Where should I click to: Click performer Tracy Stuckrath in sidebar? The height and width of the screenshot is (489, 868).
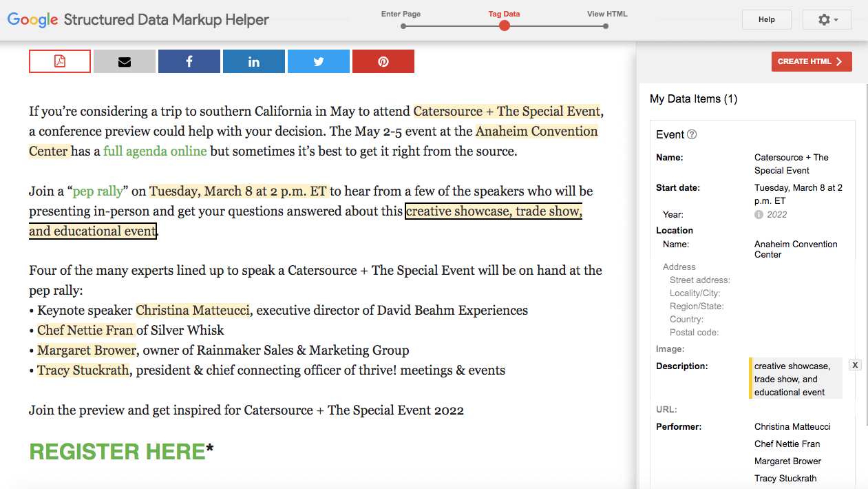(x=785, y=479)
